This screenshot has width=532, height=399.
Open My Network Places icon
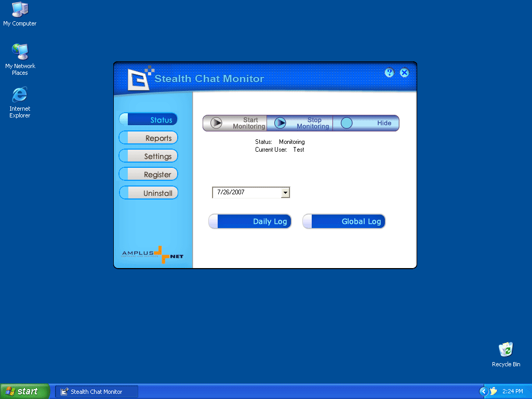[x=20, y=52]
